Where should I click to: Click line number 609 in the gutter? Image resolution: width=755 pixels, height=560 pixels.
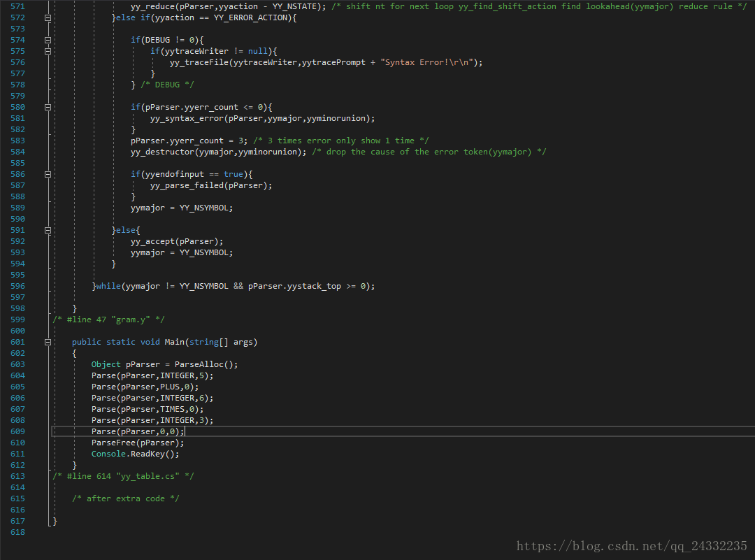pyautogui.click(x=17, y=431)
